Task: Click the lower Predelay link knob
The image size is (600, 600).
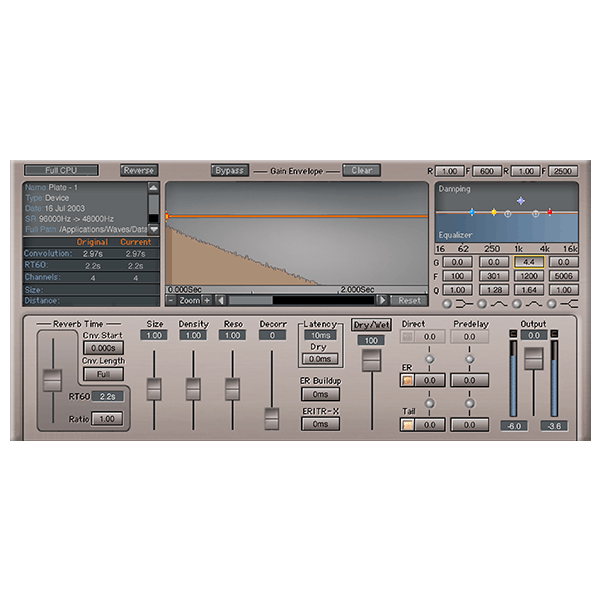Action: point(470,403)
